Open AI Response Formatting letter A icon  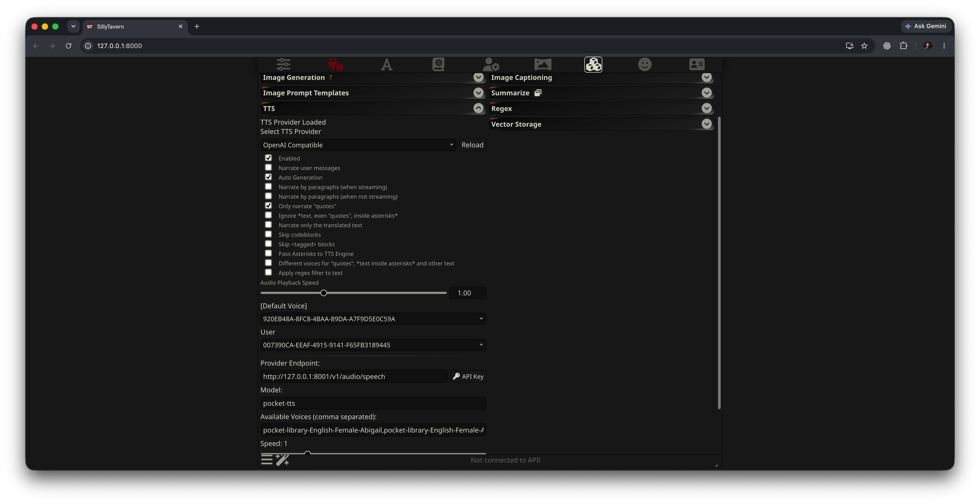tap(387, 64)
